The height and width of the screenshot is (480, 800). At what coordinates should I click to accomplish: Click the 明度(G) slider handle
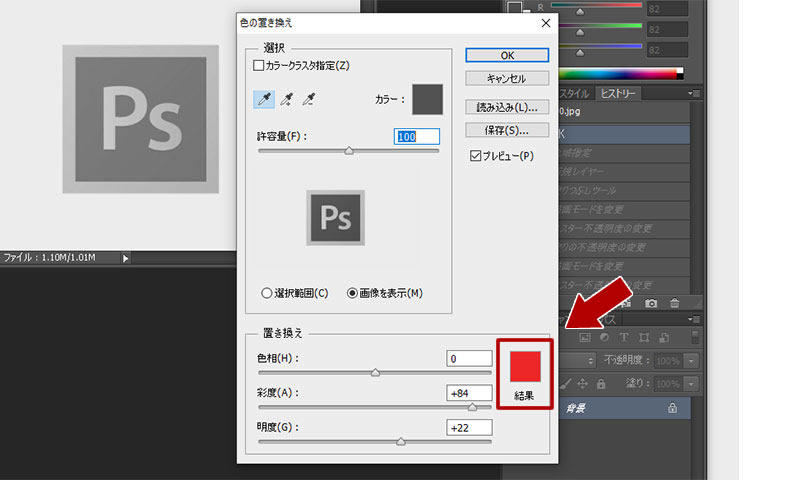point(401,441)
